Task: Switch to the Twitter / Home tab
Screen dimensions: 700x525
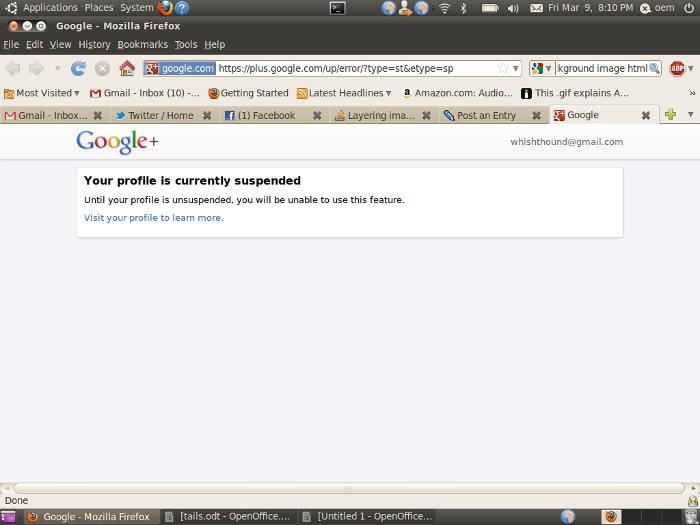Action: click(x=159, y=115)
